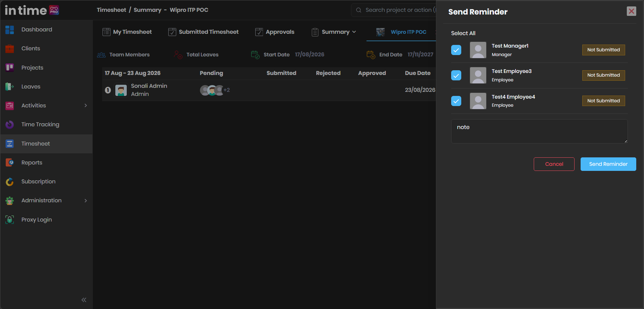
Task: Click Not Submitted badge for Test Employee3
Action: 604,75
